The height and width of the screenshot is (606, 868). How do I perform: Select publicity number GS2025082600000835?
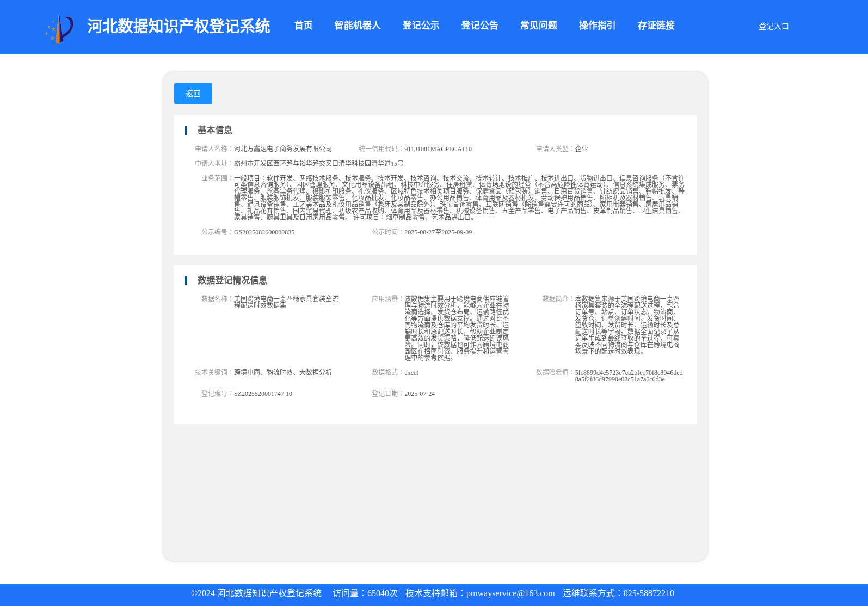[264, 232]
